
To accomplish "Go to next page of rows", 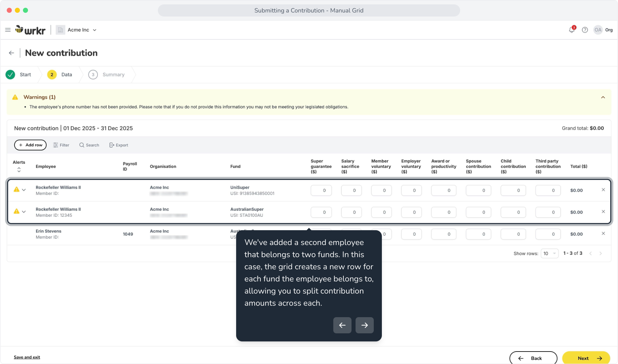I will pyautogui.click(x=600, y=253).
